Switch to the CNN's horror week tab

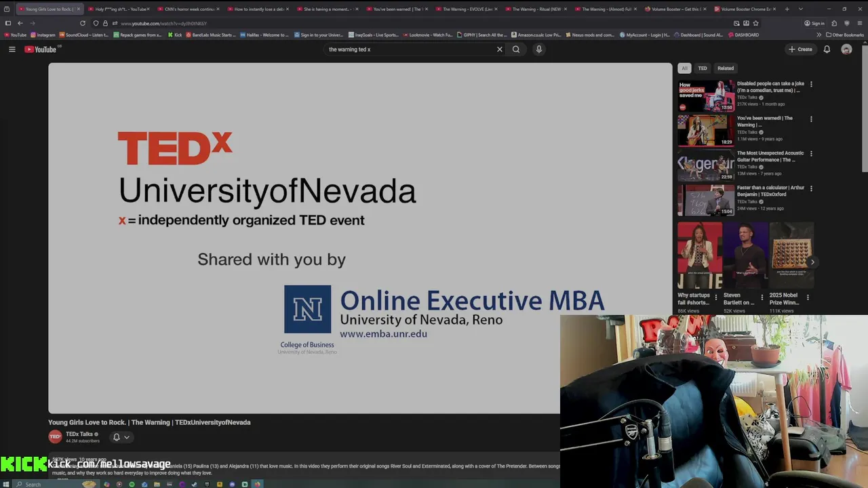tap(190, 9)
